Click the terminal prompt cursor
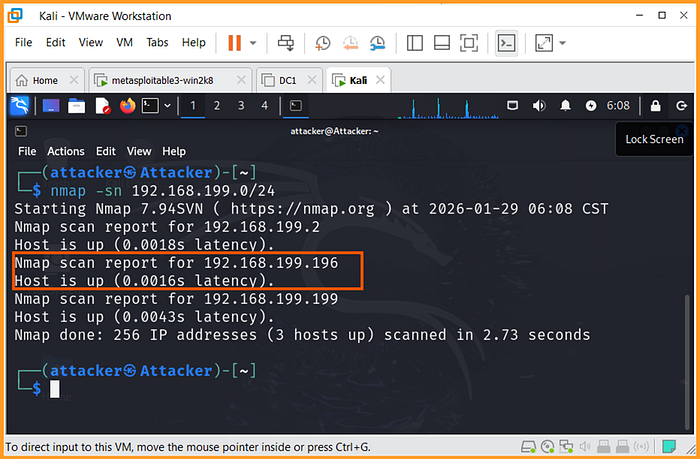Image resolution: width=700 pixels, height=459 pixels. point(54,389)
